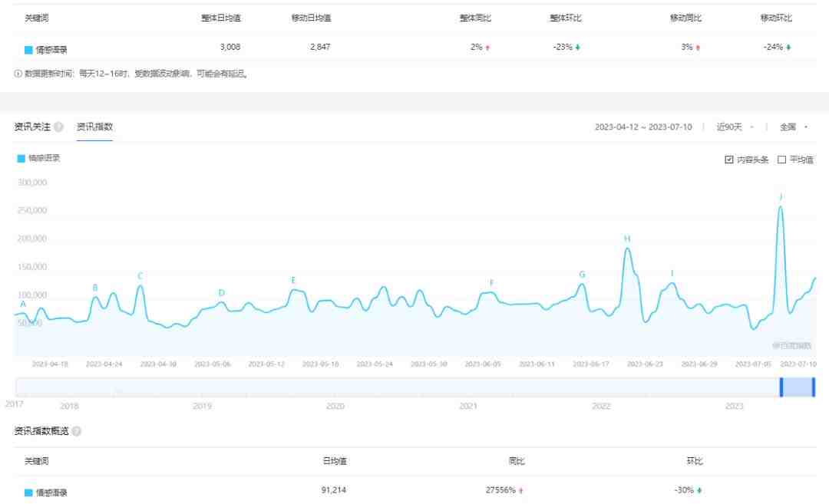Expand the 全国 region dropdown
The image size is (829, 504).
point(791,127)
